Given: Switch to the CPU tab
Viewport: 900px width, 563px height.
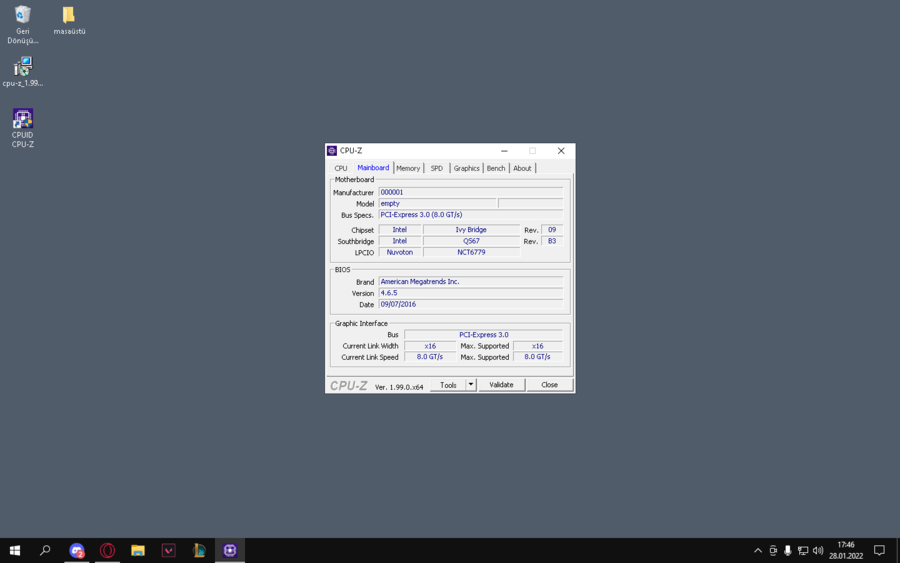Looking at the screenshot, I should click(x=341, y=168).
